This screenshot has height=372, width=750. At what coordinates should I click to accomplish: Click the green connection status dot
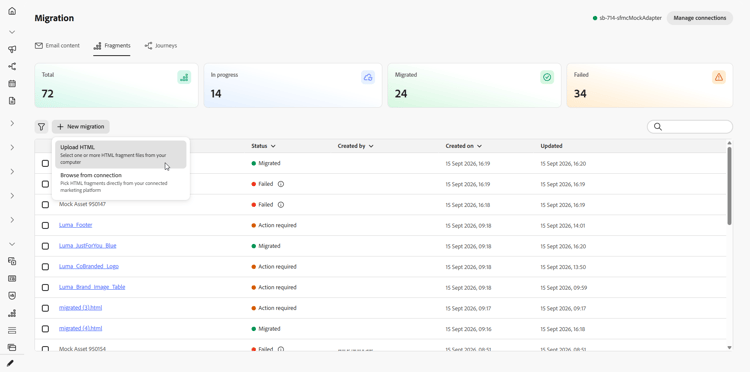(595, 18)
